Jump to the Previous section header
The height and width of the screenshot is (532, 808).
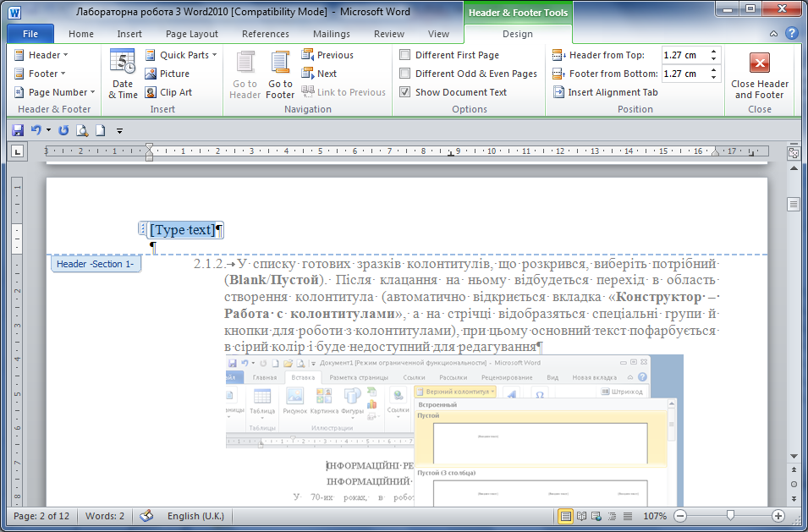[327, 55]
